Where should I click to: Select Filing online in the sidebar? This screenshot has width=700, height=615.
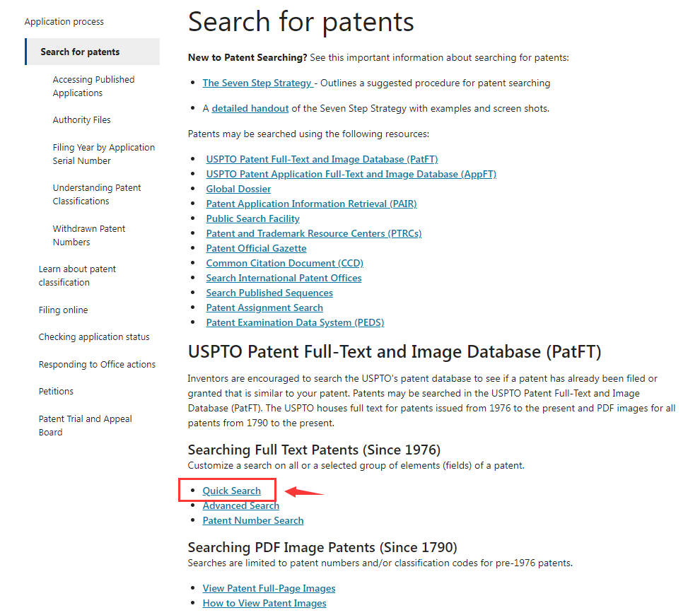coord(63,310)
